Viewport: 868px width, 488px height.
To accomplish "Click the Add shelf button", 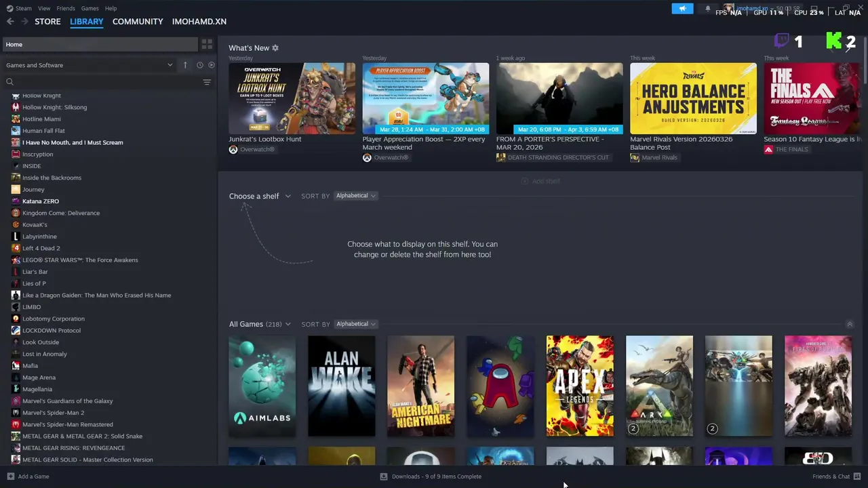I will [x=540, y=181].
